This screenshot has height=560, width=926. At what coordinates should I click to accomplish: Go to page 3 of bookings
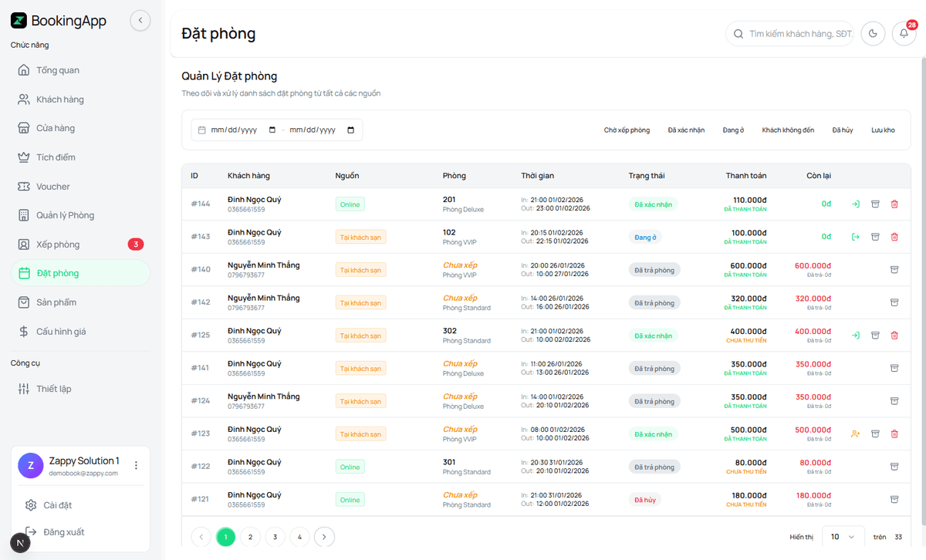tap(275, 536)
